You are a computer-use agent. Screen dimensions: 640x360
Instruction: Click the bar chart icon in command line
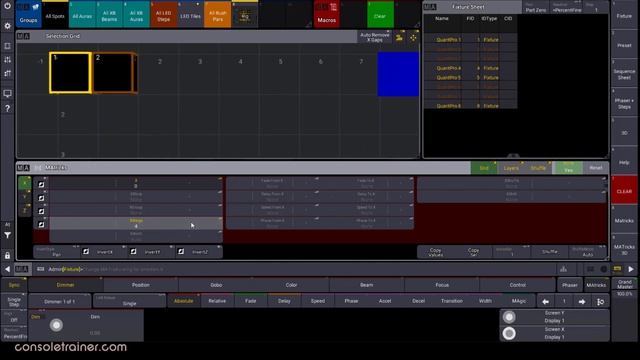click(x=563, y=269)
